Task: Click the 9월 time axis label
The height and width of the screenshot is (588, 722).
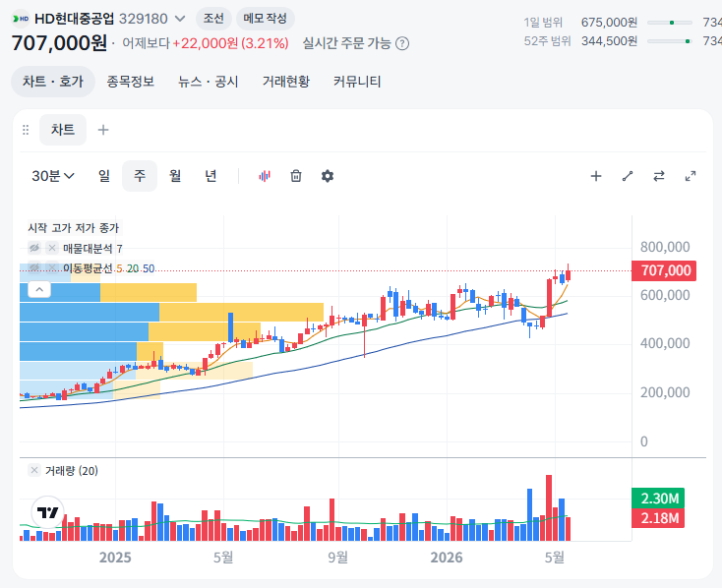Action: (337, 558)
